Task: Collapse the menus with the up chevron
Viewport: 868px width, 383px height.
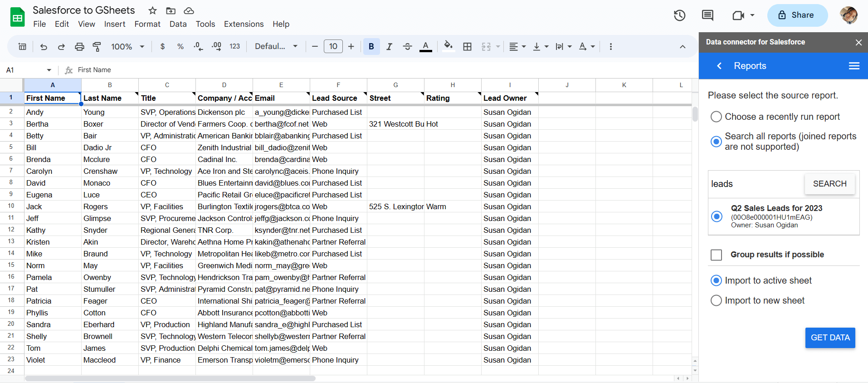Action: (683, 46)
